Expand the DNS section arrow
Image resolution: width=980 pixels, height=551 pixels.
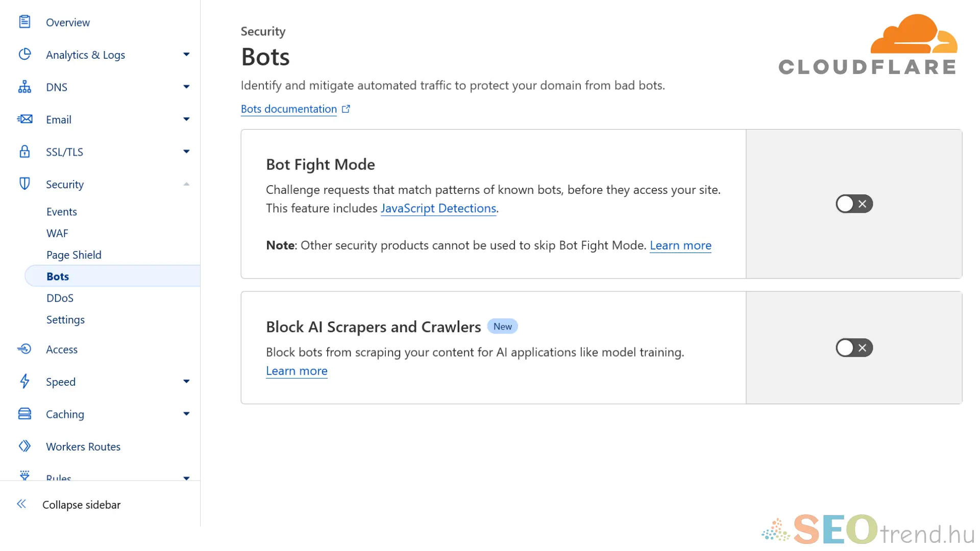[x=186, y=87]
